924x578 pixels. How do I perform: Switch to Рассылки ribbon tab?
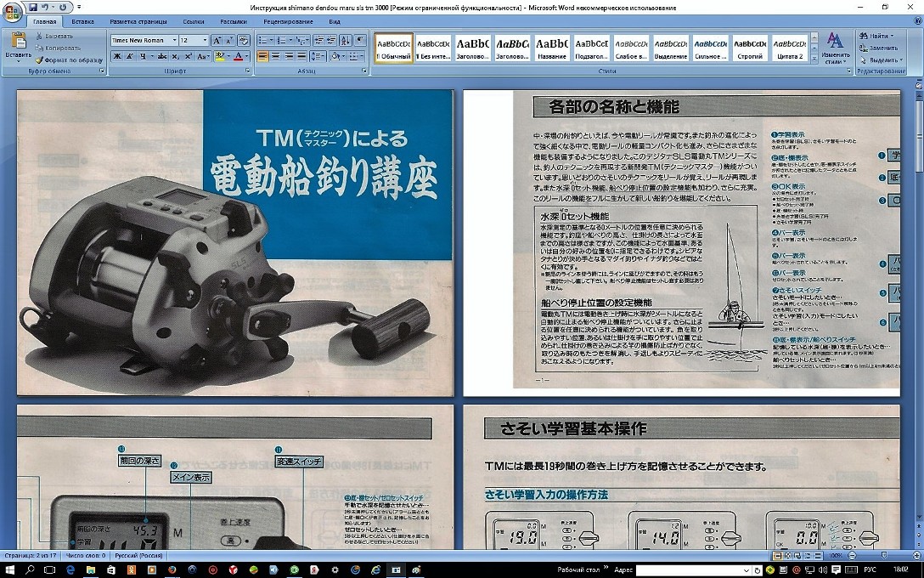[234, 22]
